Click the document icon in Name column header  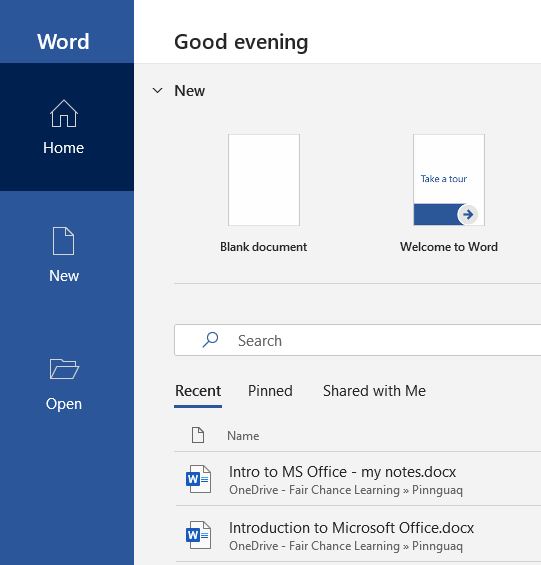198,435
